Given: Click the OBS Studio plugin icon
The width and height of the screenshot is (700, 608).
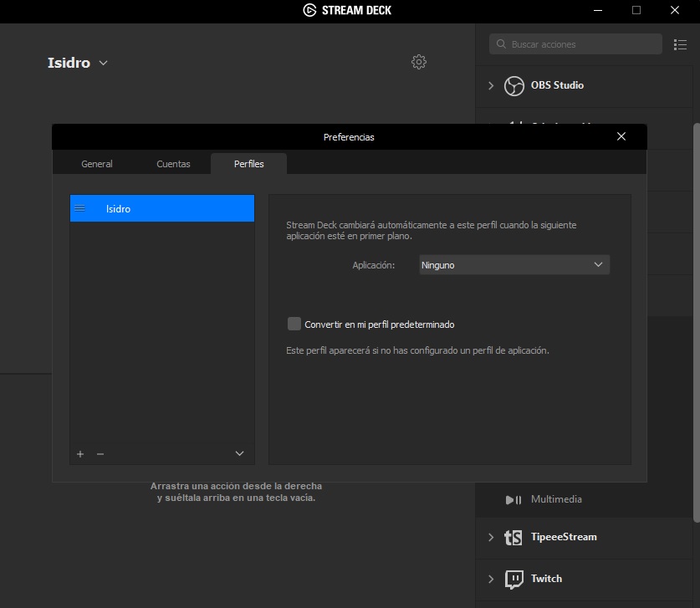Looking at the screenshot, I should point(514,85).
